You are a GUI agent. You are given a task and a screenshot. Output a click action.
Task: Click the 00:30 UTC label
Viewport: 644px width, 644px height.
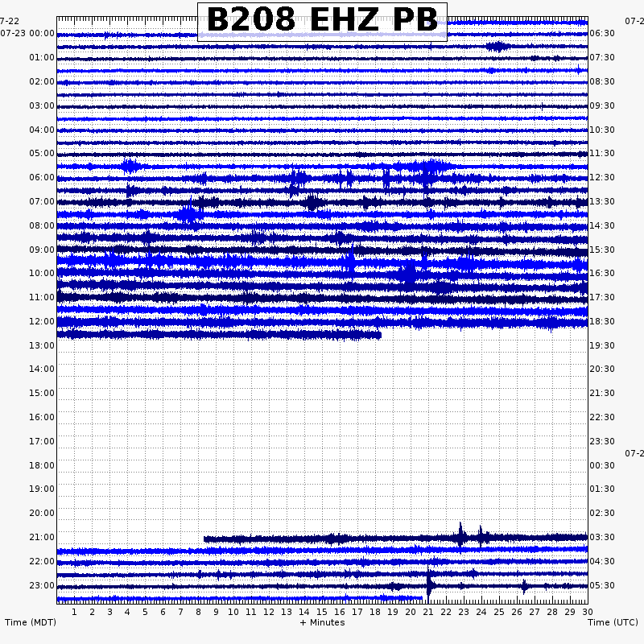[x=602, y=466]
